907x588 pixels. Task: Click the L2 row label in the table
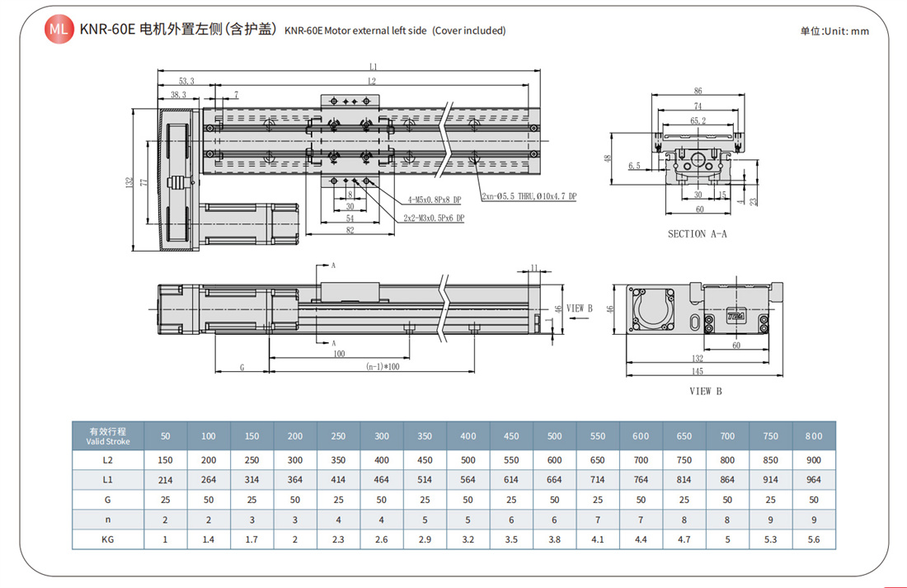tap(107, 459)
